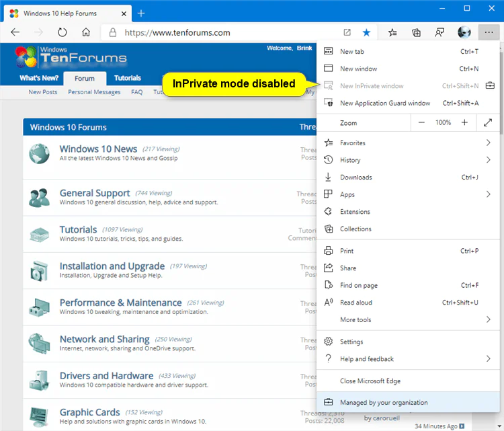Click the briefcase icon beside InPrivate window
Screen dimensions: 504x431
(x=490, y=85)
